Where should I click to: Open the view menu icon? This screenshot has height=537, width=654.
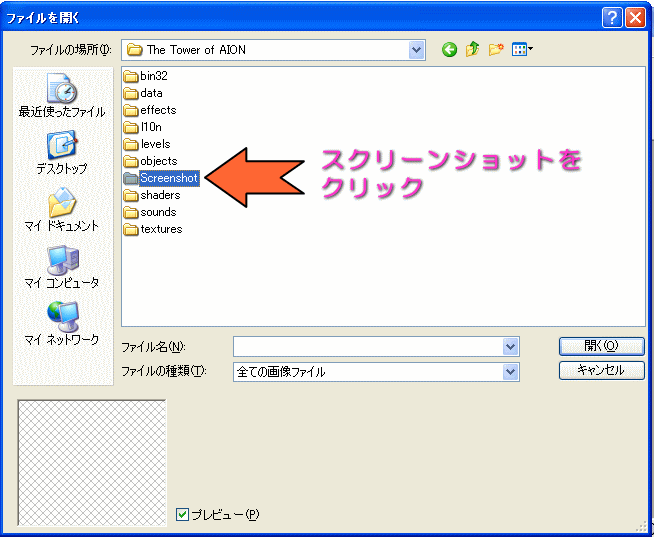pos(522,50)
